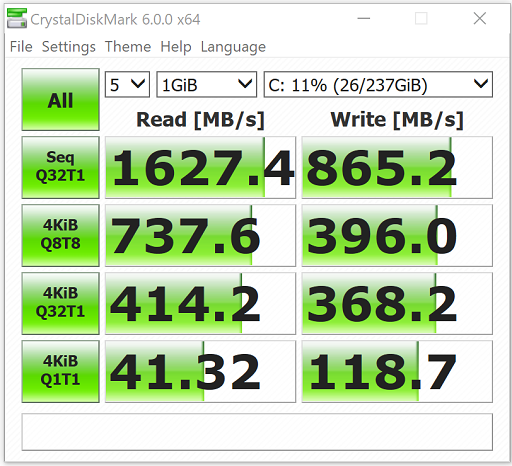Click the 4KiB Q1T1 read value 41.32
512x466 pixels.
point(200,371)
